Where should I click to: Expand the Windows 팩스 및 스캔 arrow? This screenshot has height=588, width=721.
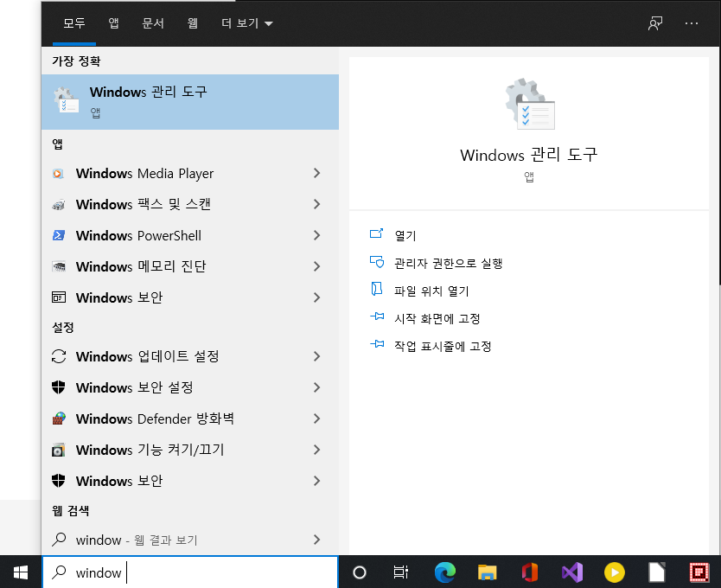316,204
